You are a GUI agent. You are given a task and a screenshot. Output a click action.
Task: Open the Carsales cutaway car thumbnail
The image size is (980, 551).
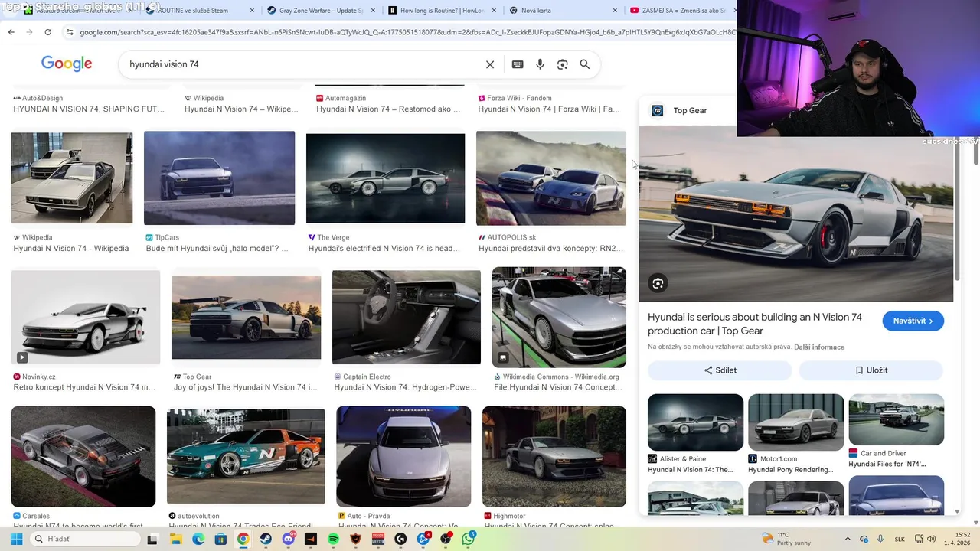83,457
